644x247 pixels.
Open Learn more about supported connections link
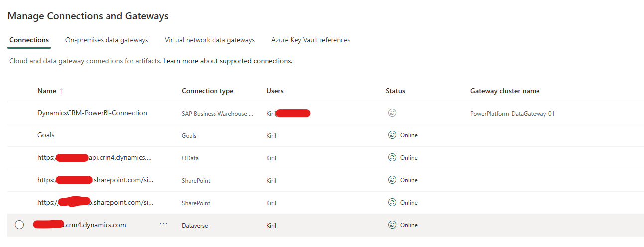pyautogui.click(x=227, y=61)
